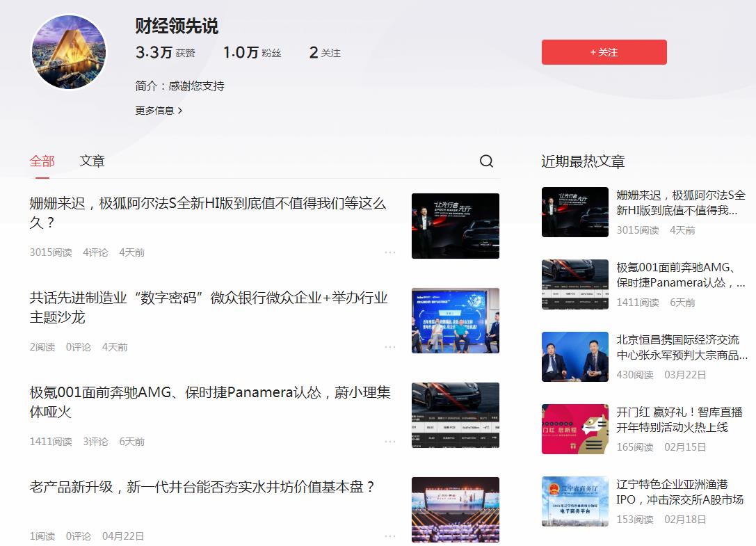Click 2阅读 under 共话先进制造业 article
The image size is (756, 546).
click(x=42, y=347)
